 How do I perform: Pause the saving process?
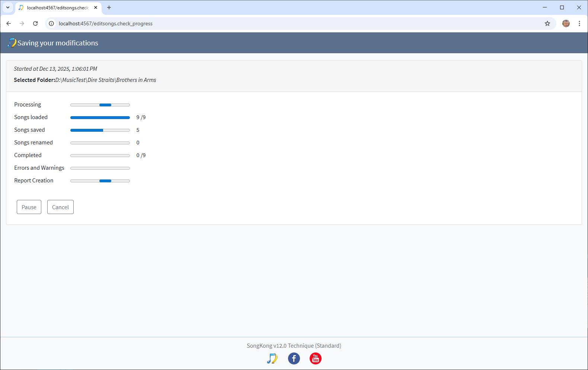tap(29, 207)
